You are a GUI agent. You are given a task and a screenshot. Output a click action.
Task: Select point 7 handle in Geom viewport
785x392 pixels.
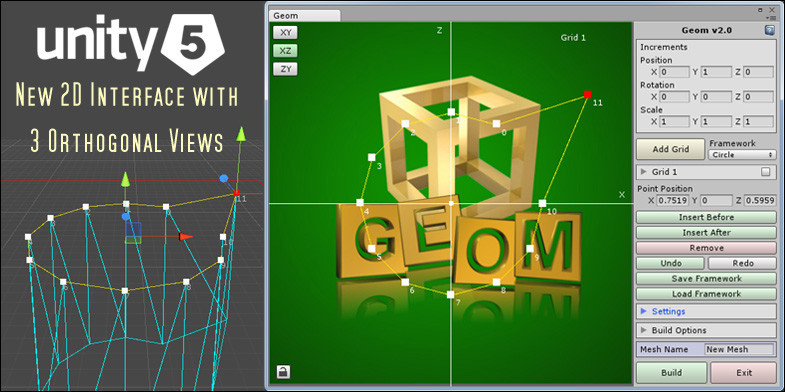point(451,294)
